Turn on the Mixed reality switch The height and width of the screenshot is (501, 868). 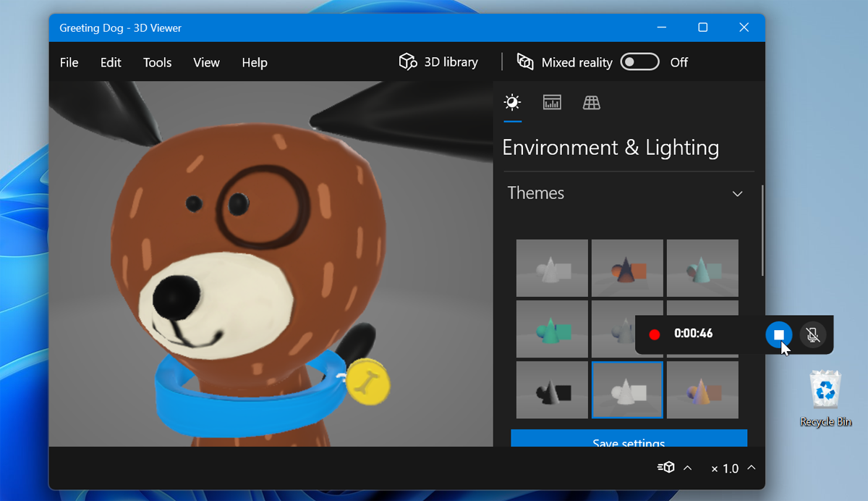click(x=640, y=62)
